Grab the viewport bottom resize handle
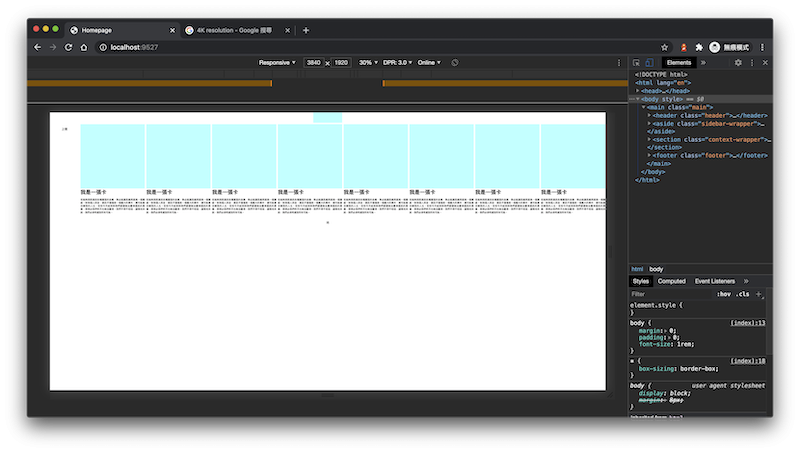Image resolution: width=800 pixels, height=453 pixels. [328, 395]
